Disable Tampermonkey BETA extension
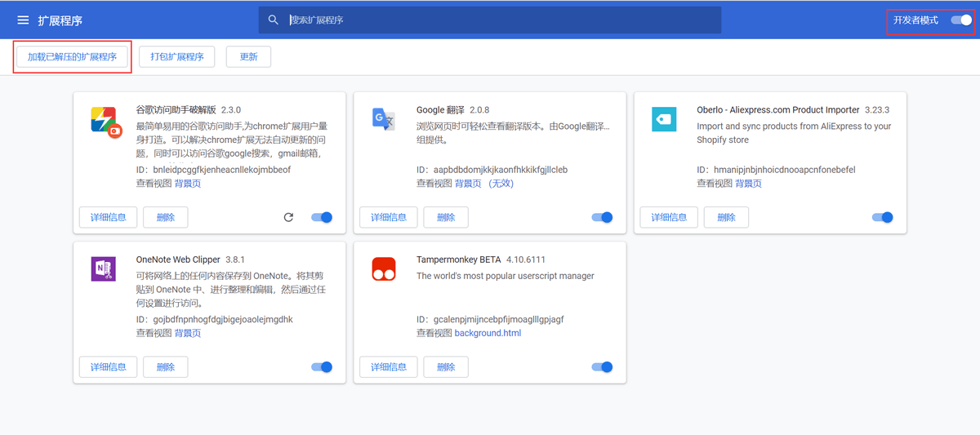This screenshot has height=435, width=980. (x=603, y=367)
